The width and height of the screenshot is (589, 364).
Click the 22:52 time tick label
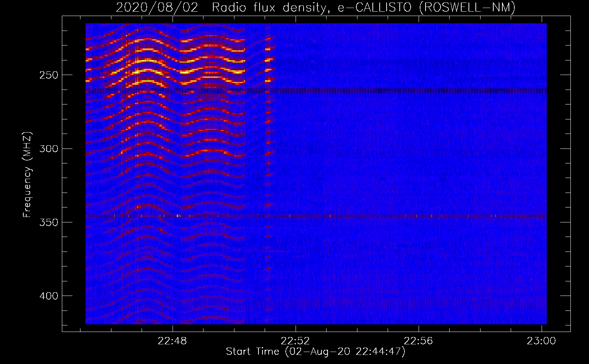pyautogui.click(x=296, y=341)
